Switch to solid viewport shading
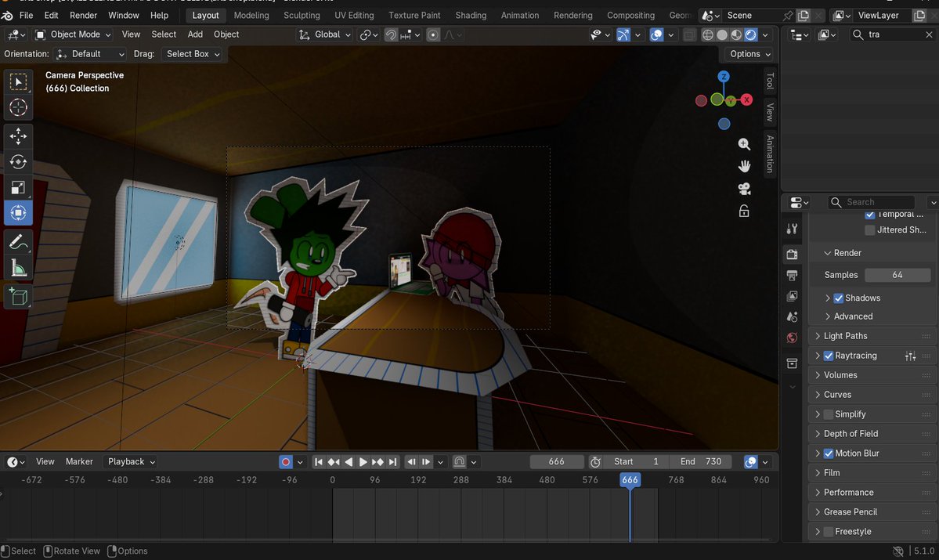Screen dimensions: 939x560 (x=722, y=34)
